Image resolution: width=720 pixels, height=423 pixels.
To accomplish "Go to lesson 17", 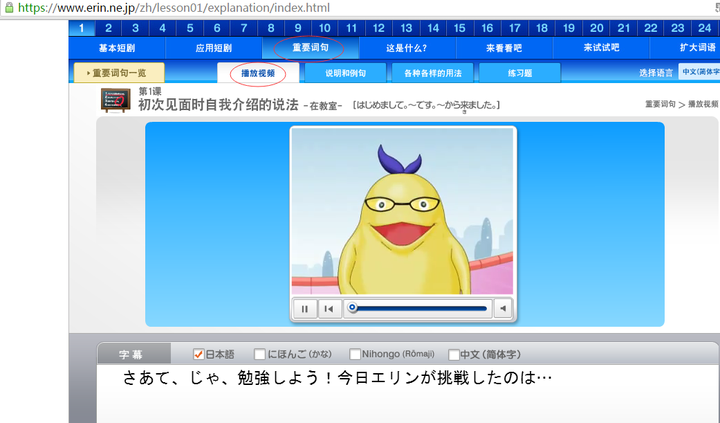I will (x=514, y=28).
